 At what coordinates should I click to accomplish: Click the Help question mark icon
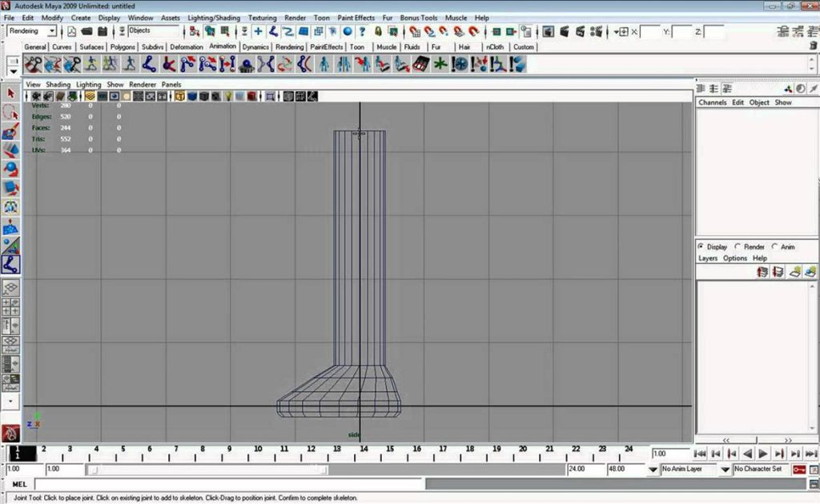[362, 31]
